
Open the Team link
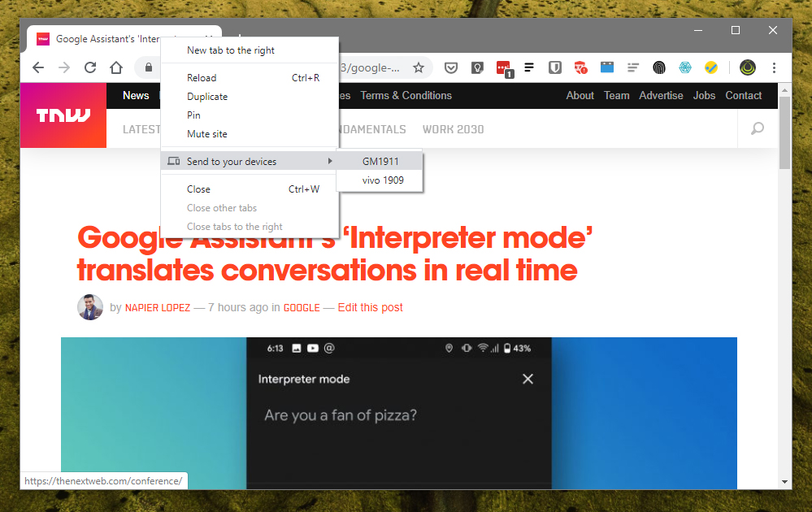(x=617, y=95)
